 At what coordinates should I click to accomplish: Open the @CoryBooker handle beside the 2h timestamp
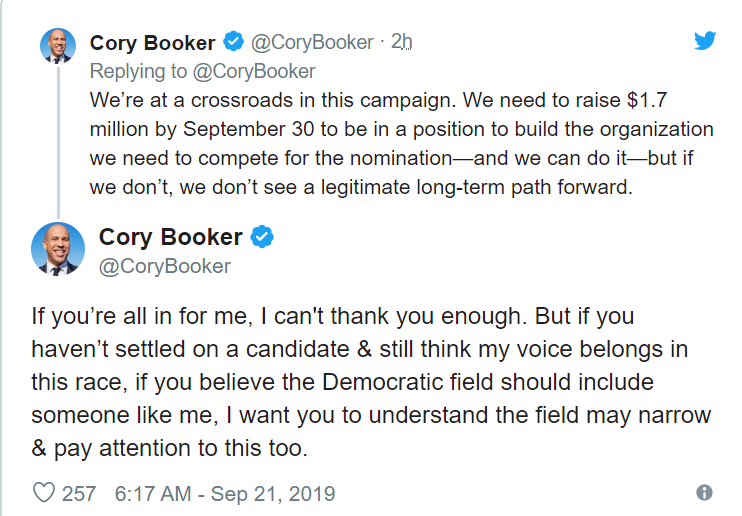tap(310, 43)
